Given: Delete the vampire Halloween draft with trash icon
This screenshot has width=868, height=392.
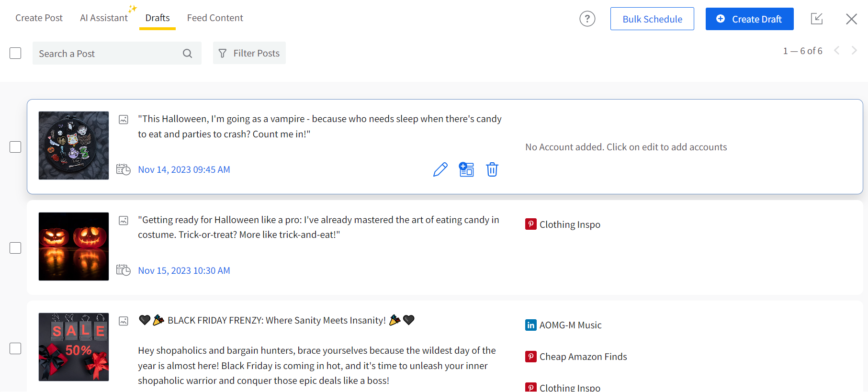Looking at the screenshot, I should 492,169.
